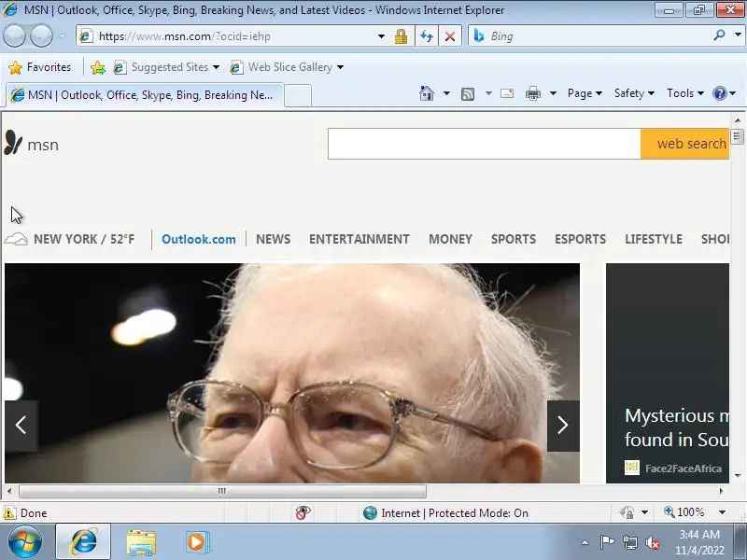Open the Outlook.com link
The height and width of the screenshot is (560, 747).
198,239
